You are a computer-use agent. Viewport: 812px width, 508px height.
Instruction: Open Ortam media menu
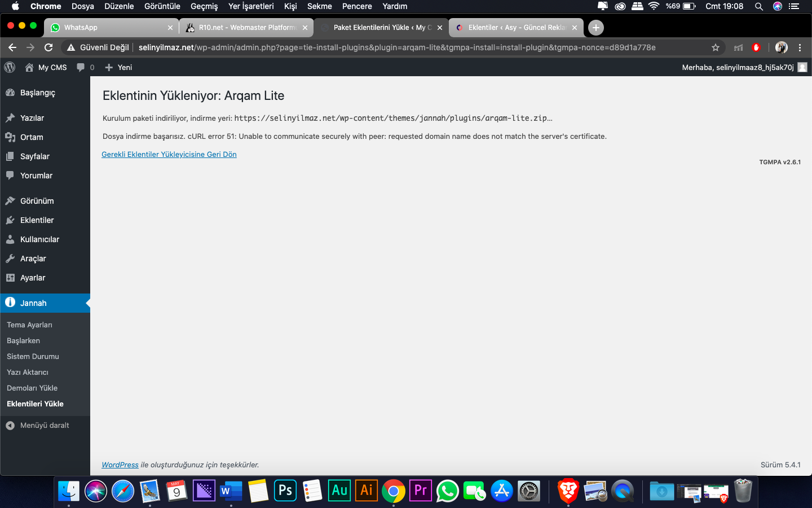[x=45, y=137]
